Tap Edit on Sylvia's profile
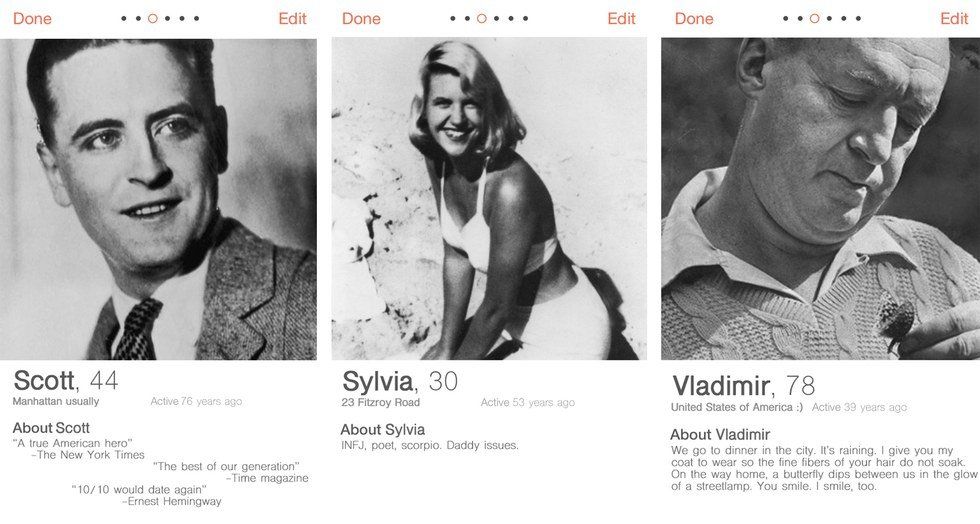This screenshot has width=980, height=524. (621, 19)
